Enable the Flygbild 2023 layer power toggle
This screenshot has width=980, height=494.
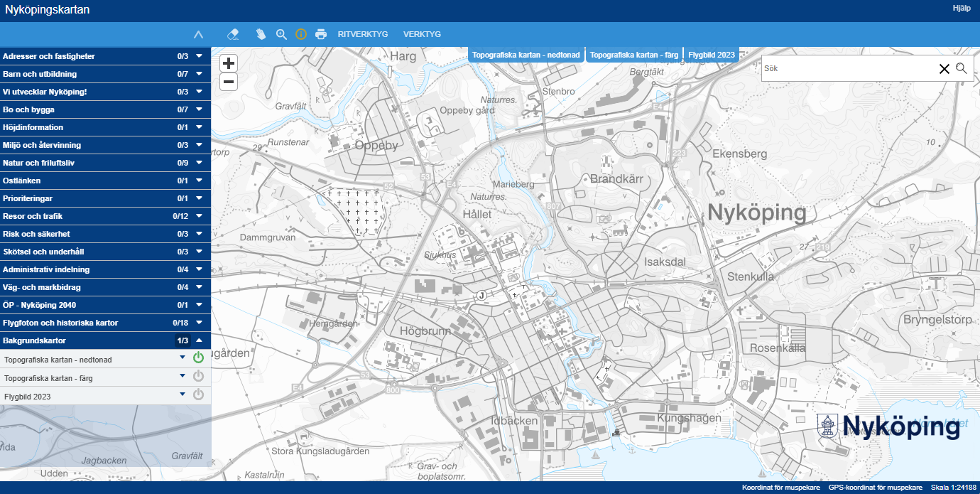click(199, 394)
